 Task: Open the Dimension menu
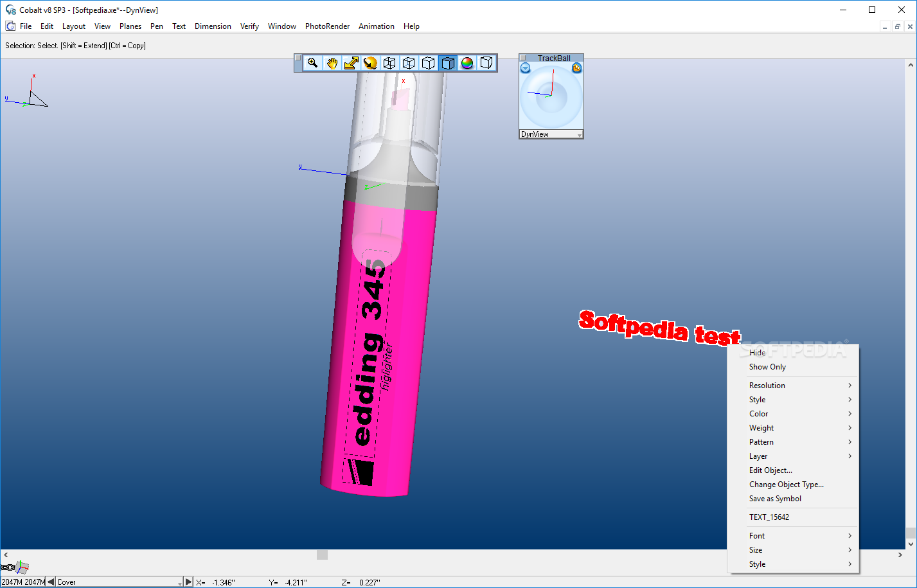(x=213, y=26)
